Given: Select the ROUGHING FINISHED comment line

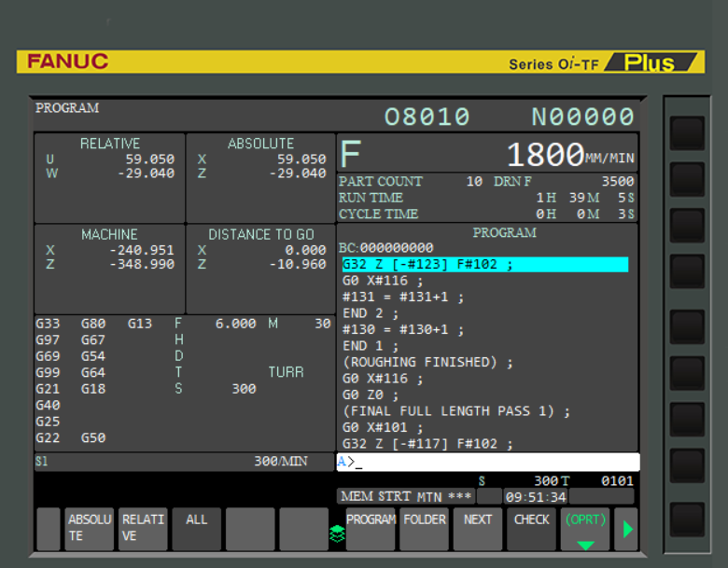Looking at the screenshot, I should click(427, 362).
